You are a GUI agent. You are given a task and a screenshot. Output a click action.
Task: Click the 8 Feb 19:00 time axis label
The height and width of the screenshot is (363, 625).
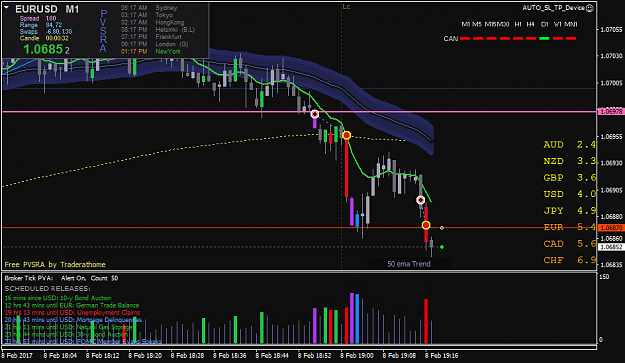pyautogui.click(x=357, y=355)
